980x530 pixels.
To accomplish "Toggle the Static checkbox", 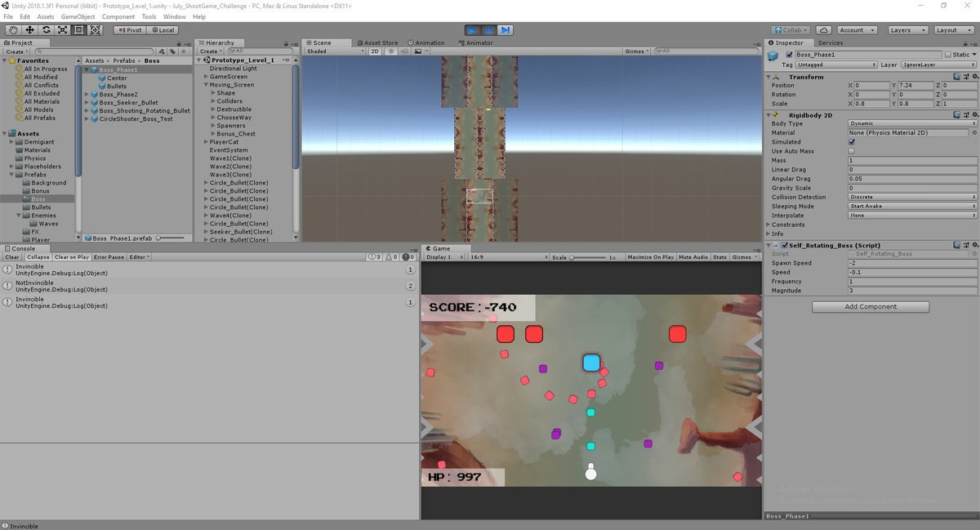I will click(947, 55).
